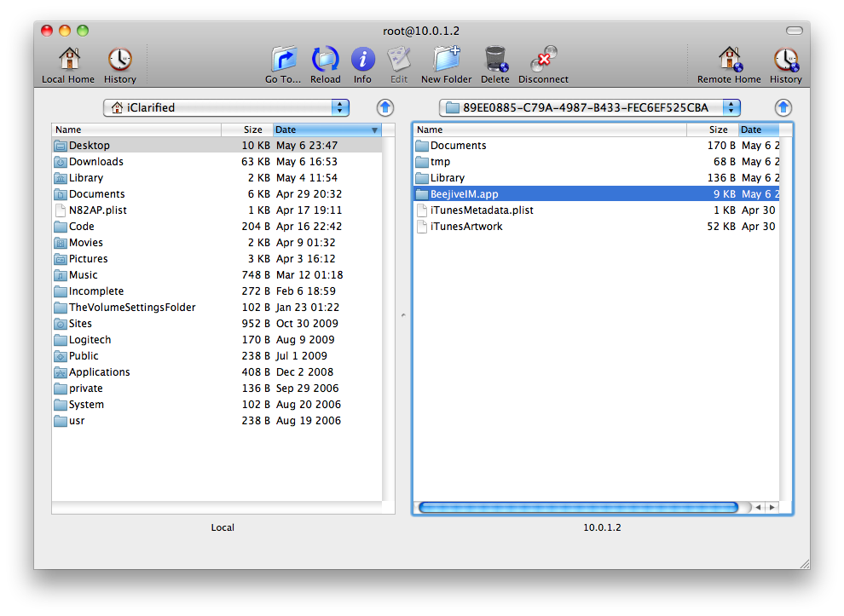Go up one level in local pane
844x616 pixels.
click(385, 107)
